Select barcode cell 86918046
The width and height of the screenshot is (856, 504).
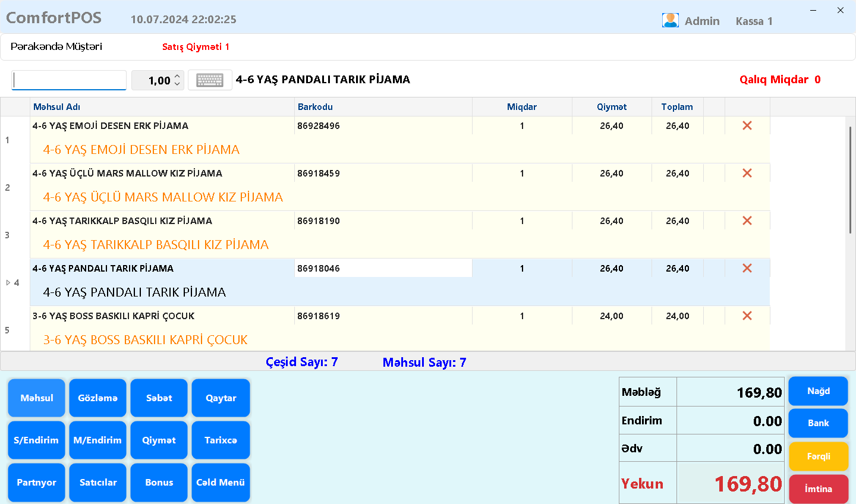coord(383,268)
